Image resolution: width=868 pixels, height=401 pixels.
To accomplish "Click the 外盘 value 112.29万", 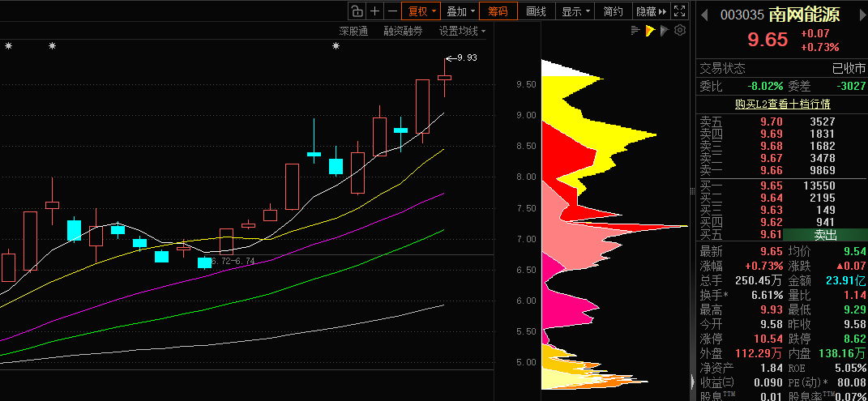I will [x=759, y=353].
